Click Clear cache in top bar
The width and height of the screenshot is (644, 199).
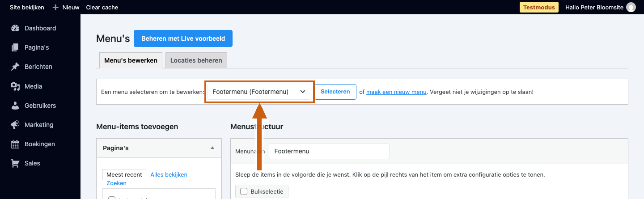coord(102,7)
